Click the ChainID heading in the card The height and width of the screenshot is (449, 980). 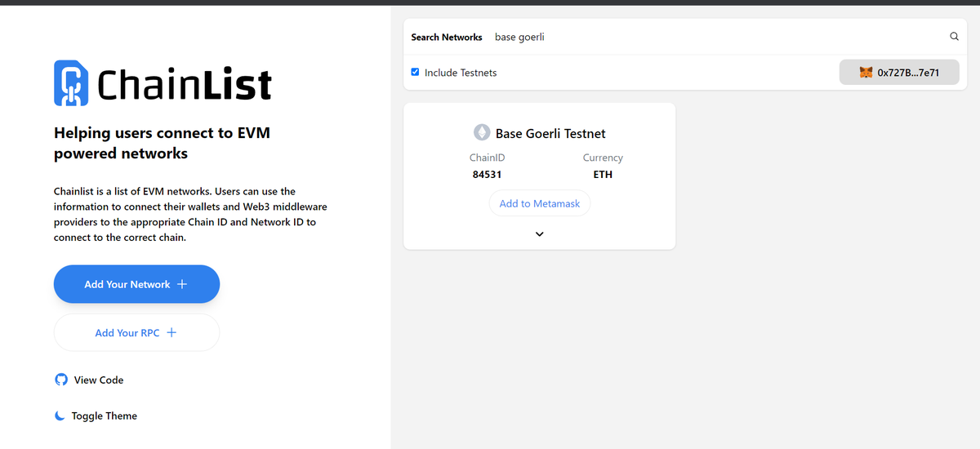[488, 158]
